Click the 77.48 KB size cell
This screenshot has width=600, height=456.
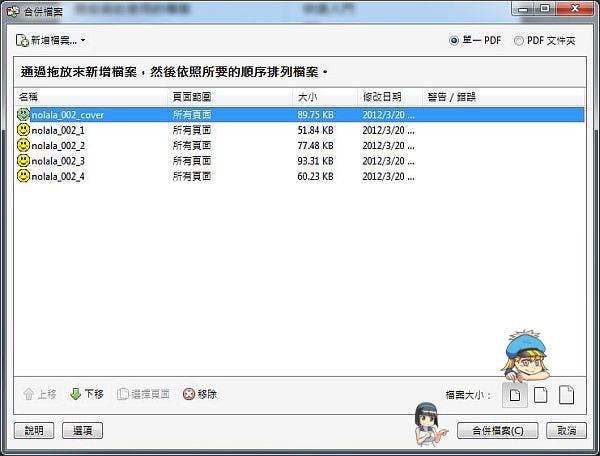[315, 146]
